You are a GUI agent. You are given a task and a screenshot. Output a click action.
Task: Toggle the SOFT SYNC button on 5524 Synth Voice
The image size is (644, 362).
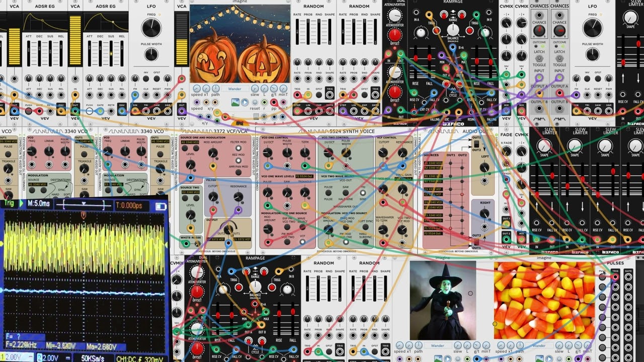point(366,227)
